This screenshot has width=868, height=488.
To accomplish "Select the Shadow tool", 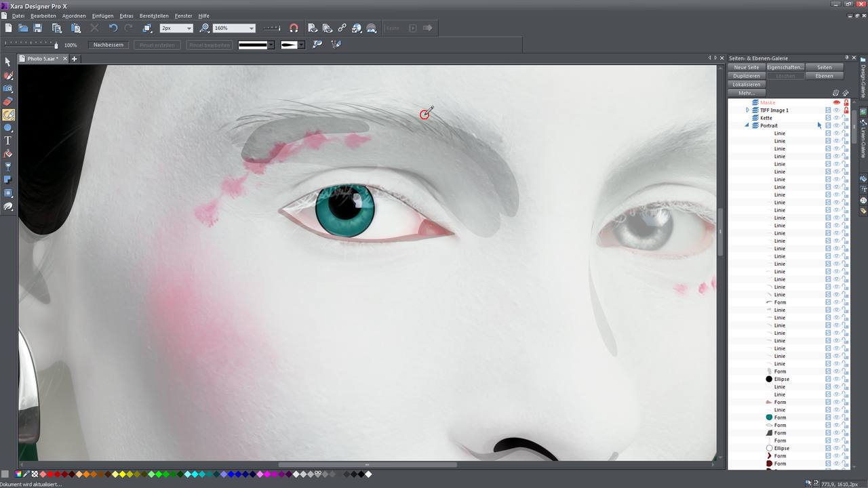I will coord(8,180).
